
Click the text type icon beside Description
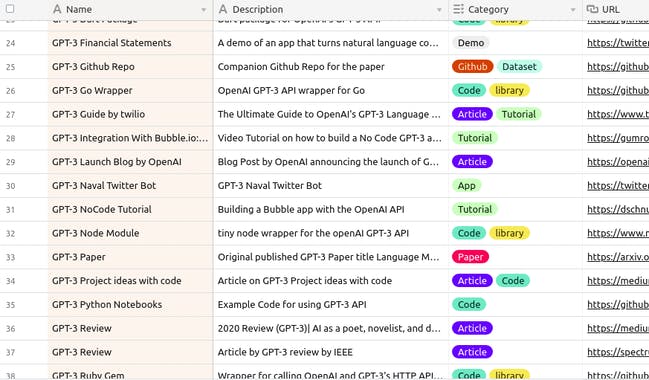point(223,9)
